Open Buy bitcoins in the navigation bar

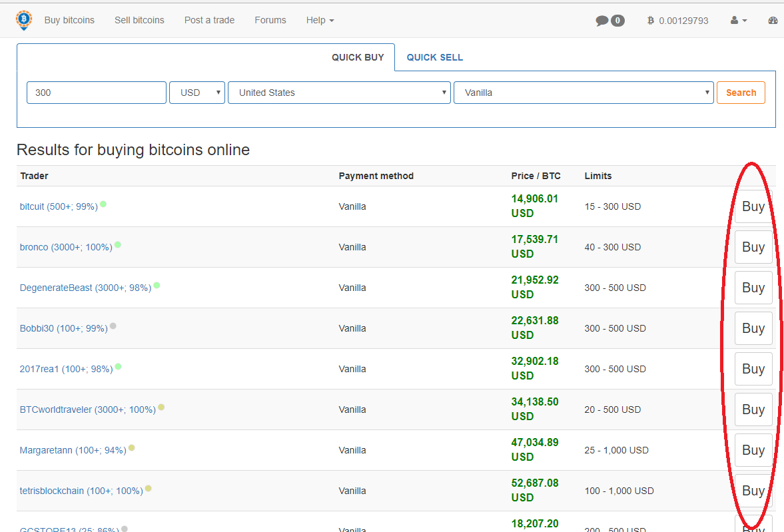(69, 20)
